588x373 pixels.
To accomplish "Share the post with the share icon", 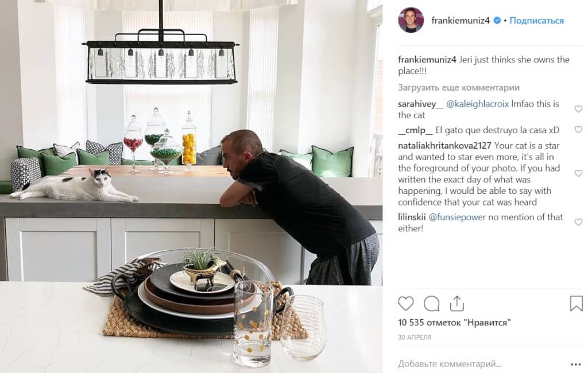I will (457, 303).
